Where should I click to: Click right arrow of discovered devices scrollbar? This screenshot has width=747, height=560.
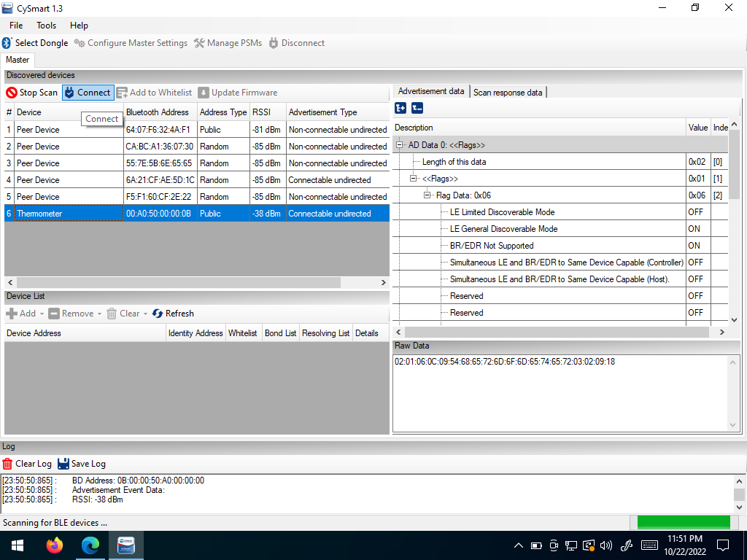point(384,282)
